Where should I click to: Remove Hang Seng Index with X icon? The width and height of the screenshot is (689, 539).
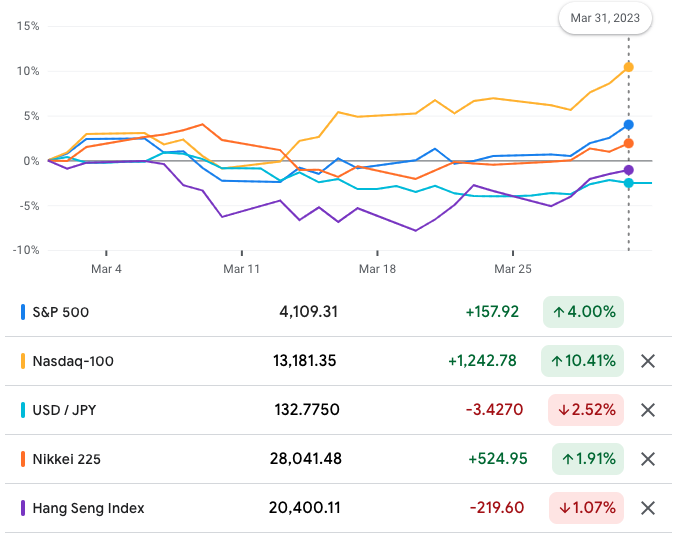coord(647,508)
